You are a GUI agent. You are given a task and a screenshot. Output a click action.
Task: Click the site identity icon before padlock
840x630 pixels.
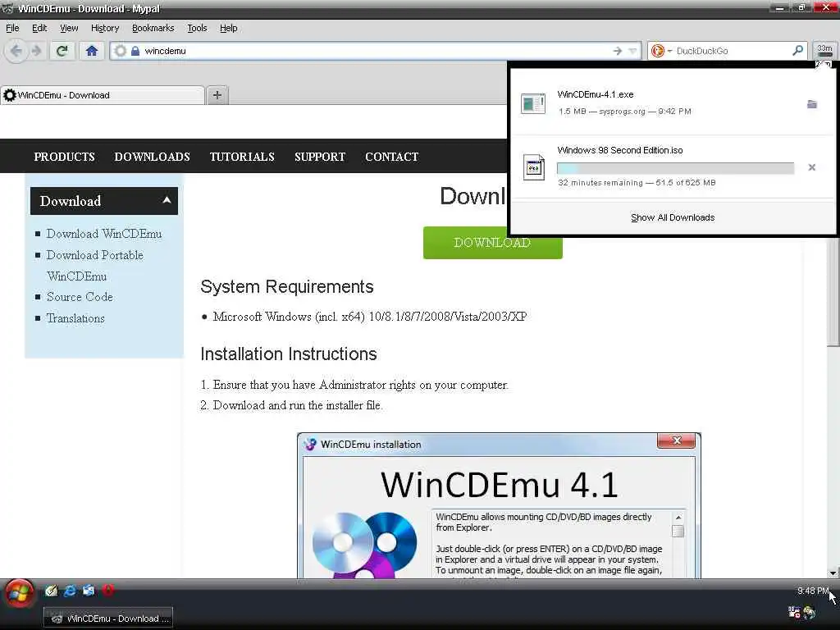click(x=121, y=51)
